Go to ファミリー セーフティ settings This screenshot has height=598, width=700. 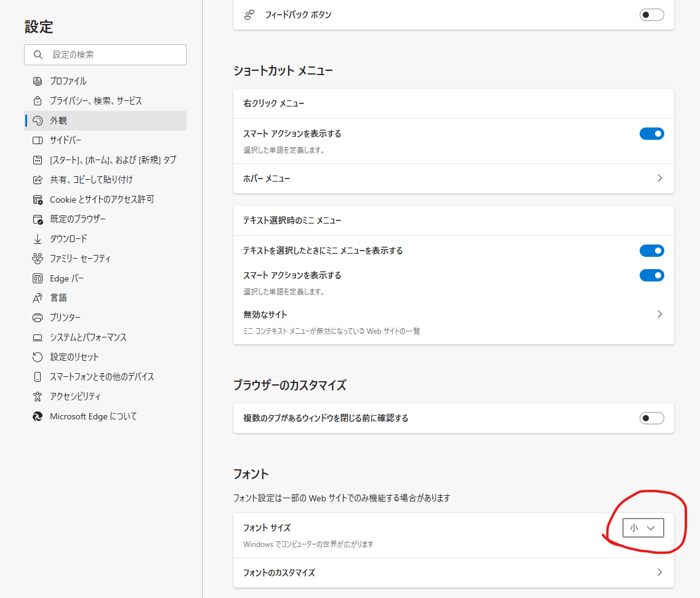point(105,259)
